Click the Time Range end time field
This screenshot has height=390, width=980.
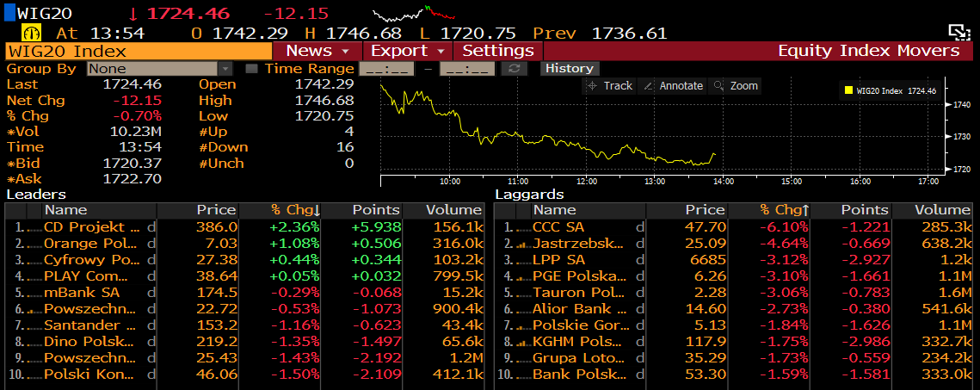467,69
